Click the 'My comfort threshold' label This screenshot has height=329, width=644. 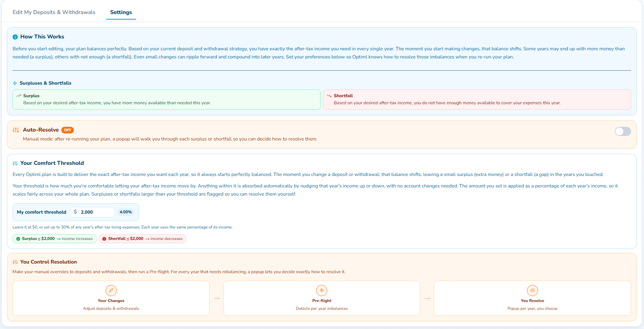pyautogui.click(x=42, y=212)
